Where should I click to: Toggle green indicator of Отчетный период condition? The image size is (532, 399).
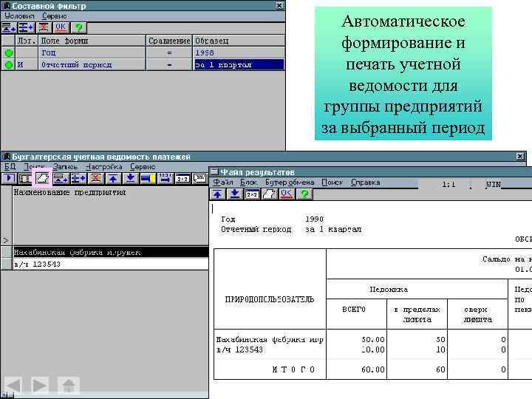pos(9,64)
